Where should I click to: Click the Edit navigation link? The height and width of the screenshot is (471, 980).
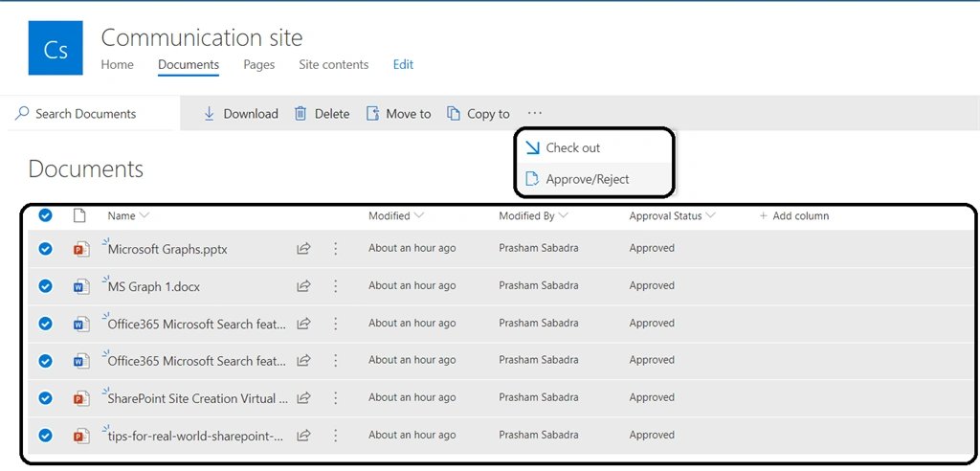(403, 64)
